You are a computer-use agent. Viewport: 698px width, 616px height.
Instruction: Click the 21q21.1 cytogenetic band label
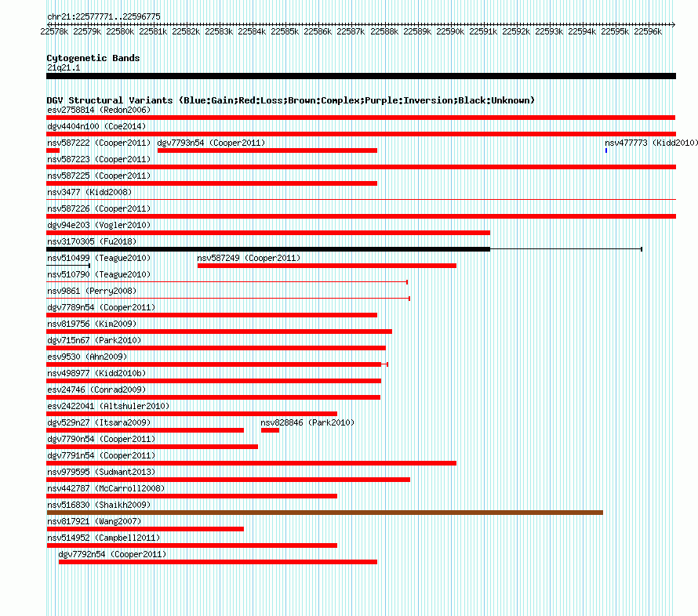point(64,67)
